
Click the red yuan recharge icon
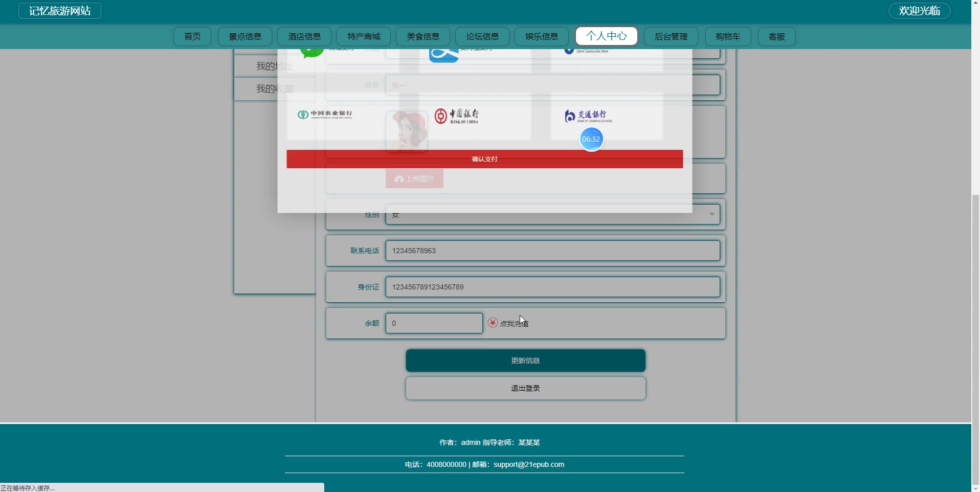pyautogui.click(x=493, y=323)
